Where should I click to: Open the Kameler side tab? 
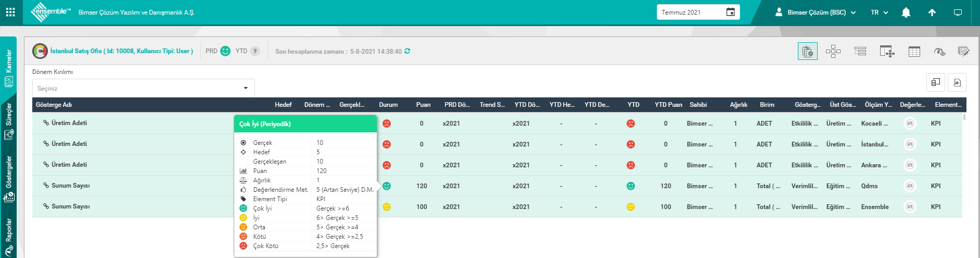tap(9, 68)
